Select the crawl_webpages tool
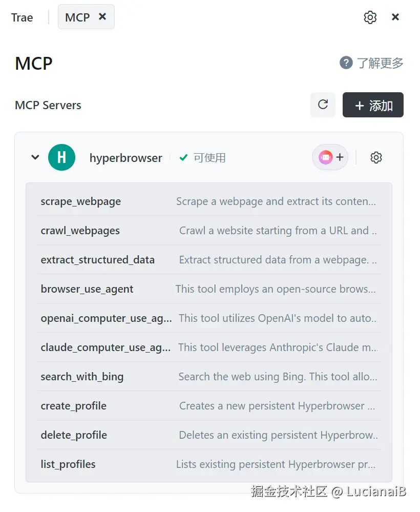 coord(80,231)
